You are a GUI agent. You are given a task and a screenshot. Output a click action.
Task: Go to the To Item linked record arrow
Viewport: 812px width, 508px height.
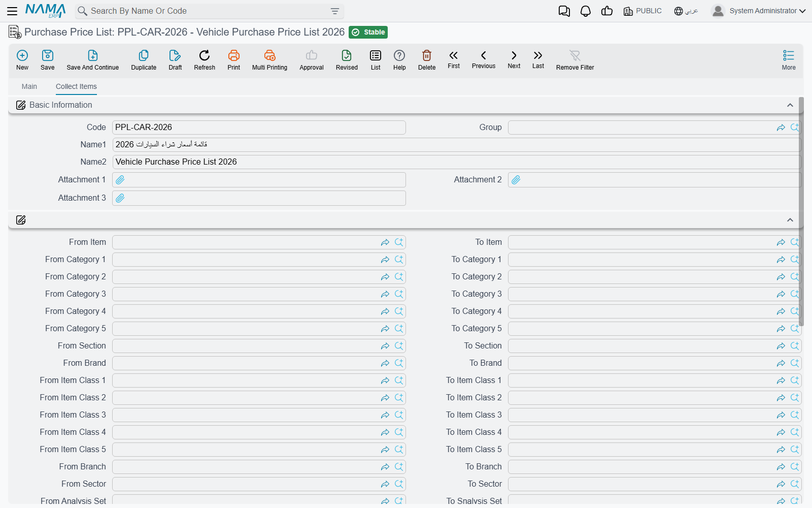[x=781, y=242]
